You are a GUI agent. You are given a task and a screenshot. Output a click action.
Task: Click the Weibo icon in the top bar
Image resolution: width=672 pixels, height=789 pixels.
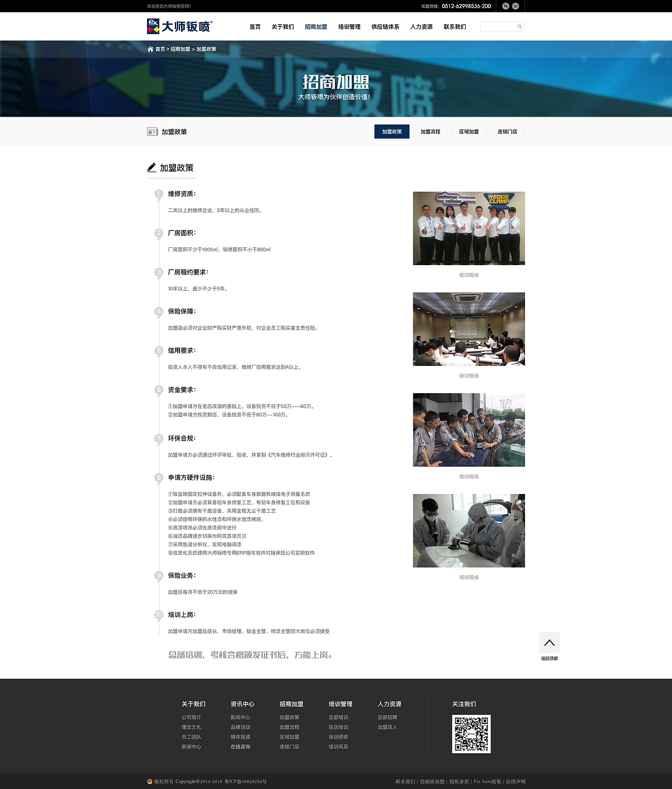516,6
